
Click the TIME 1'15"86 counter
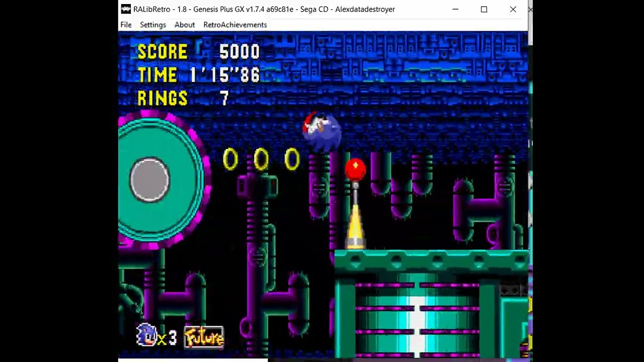(x=199, y=75)
